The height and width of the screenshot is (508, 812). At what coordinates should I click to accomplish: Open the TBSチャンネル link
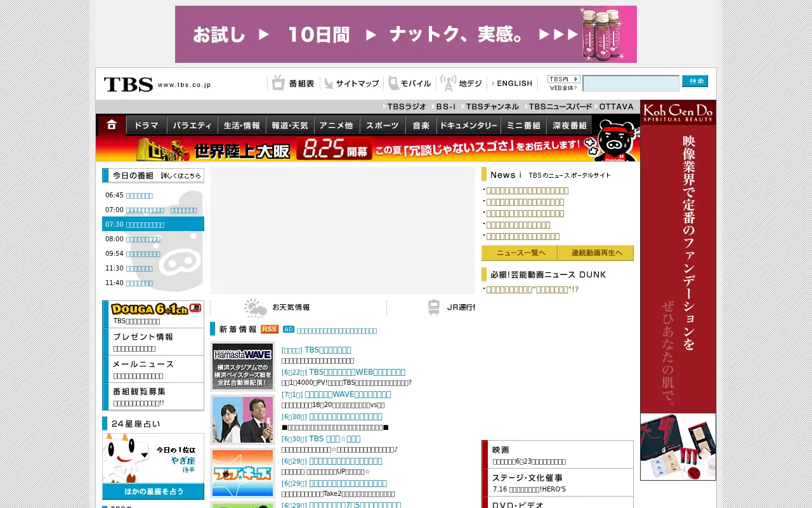tap(490, 107)
